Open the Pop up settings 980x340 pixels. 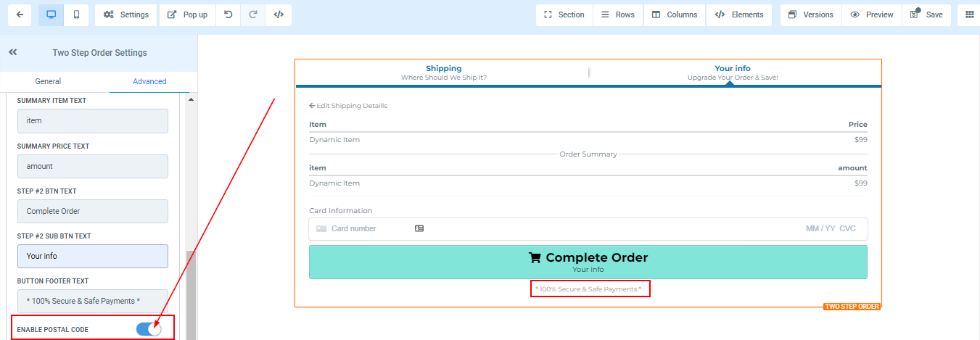tap(187, 14)
